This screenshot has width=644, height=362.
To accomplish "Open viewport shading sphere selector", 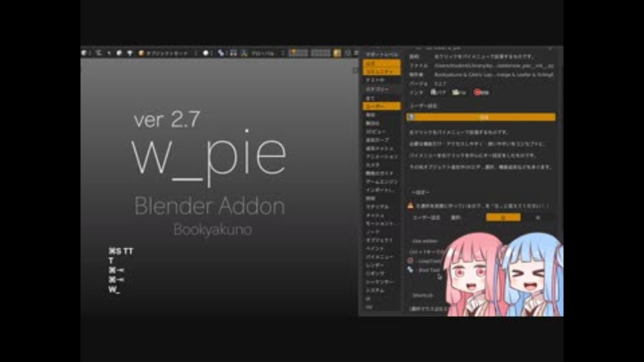I will 206,53.
